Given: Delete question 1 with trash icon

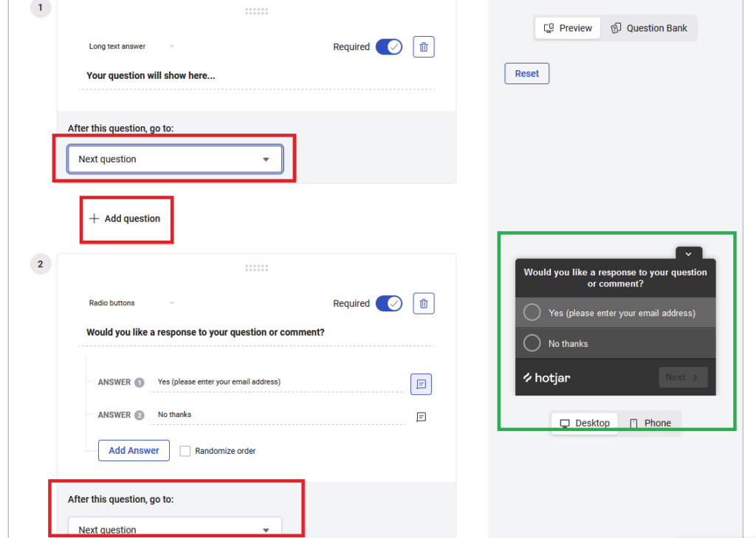Looking at the screenshot, I should coord(423,47).
